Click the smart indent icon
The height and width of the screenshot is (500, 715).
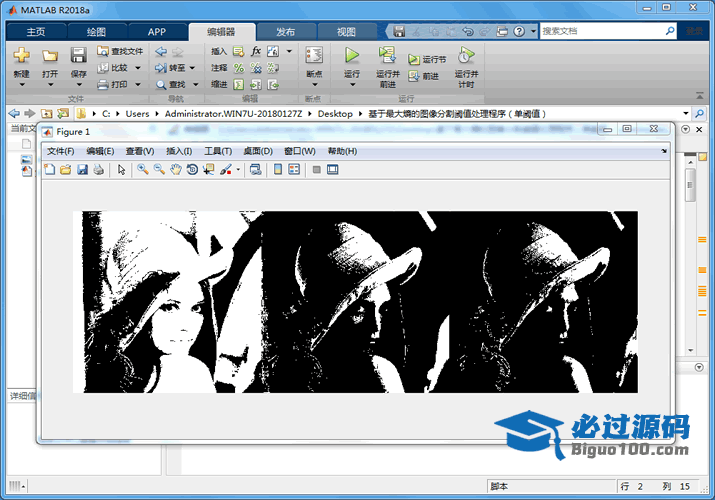point(238,84)
